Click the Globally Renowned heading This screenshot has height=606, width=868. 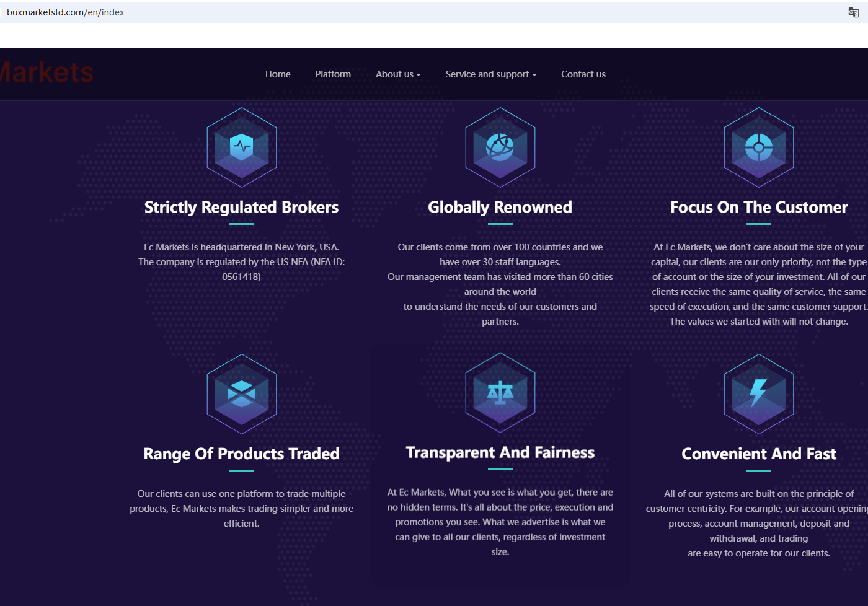click(x=500, y=207)
